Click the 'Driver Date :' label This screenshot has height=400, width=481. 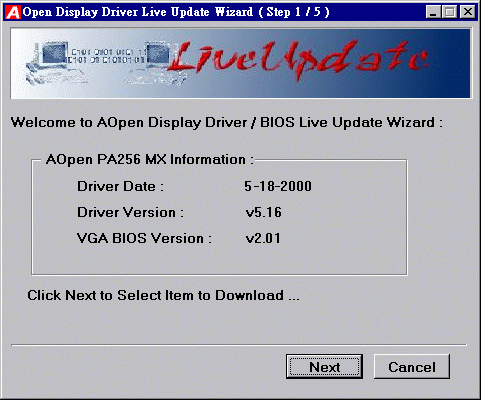click(x=120, y=186)
